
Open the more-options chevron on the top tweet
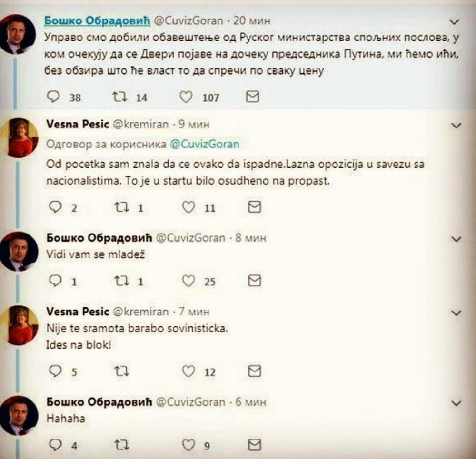tap(456, 21)
